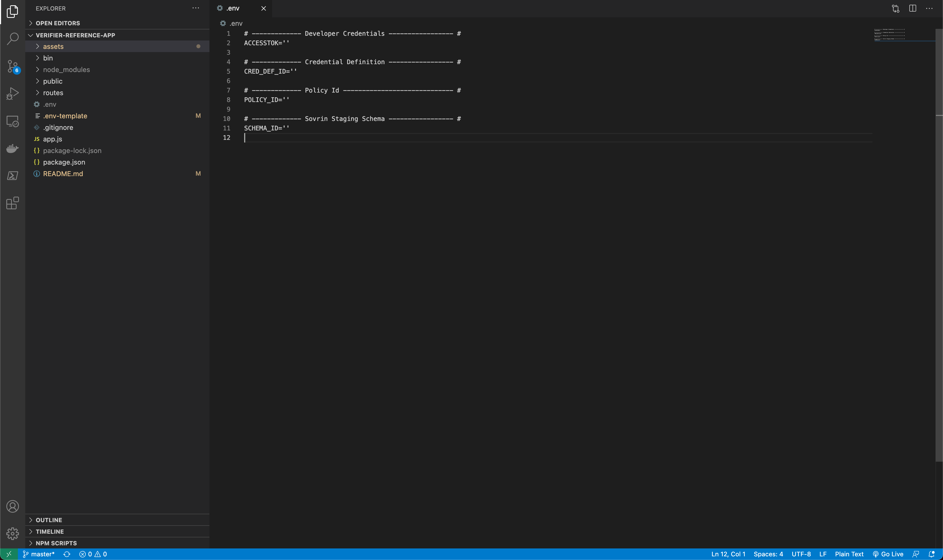Open the .env-template file
Screen dimensions: 943x560
point(117,116)
